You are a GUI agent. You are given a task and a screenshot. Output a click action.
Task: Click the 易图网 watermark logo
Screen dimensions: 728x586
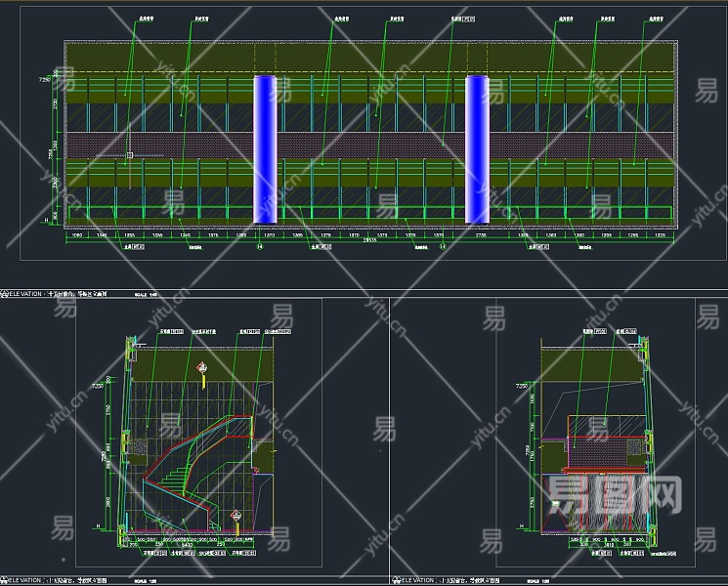click(x=614, y=495)
